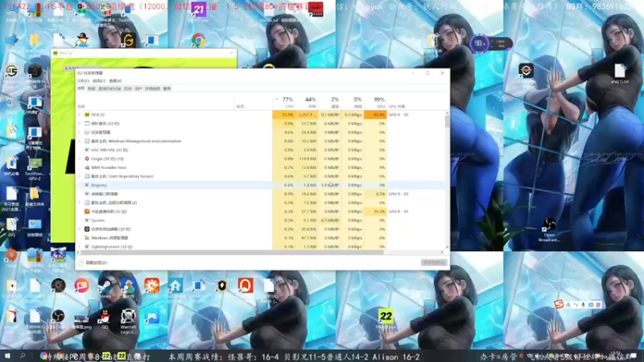This screenshot has height=362, width=644.
Task: Select the Windows 资源管理器 process icon
Action: (87, 238)
